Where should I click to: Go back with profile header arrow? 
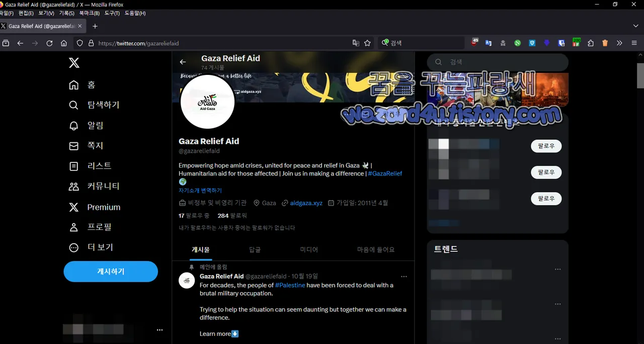pyautogui.click(x=183, y=62)
